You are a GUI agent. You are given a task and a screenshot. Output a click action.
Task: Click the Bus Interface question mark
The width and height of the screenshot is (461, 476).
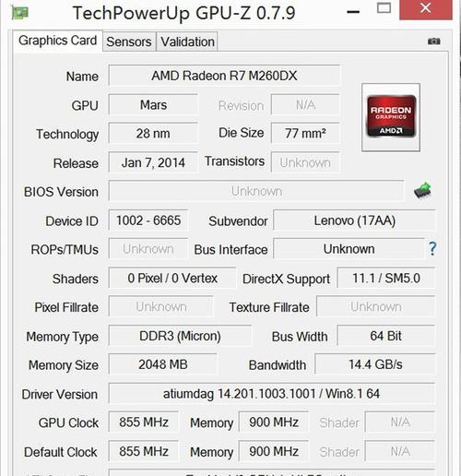[432, 248]
